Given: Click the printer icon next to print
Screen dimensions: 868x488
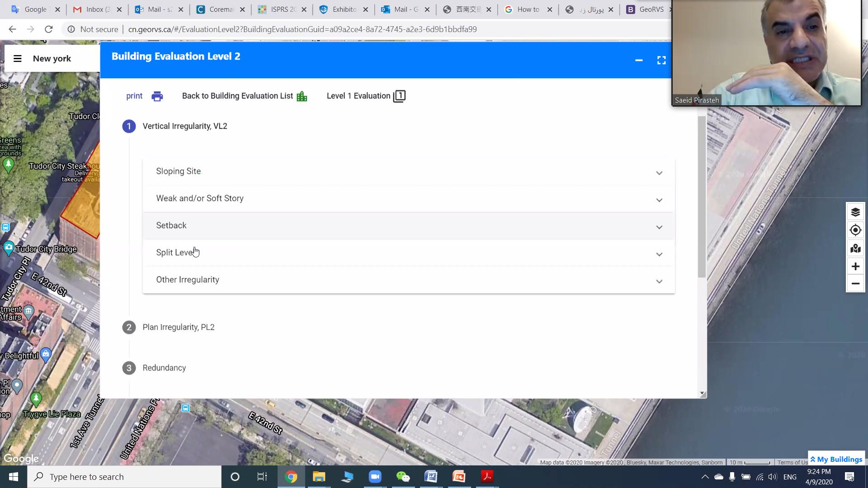Looking at the screenshot, I should click(157, 96).
